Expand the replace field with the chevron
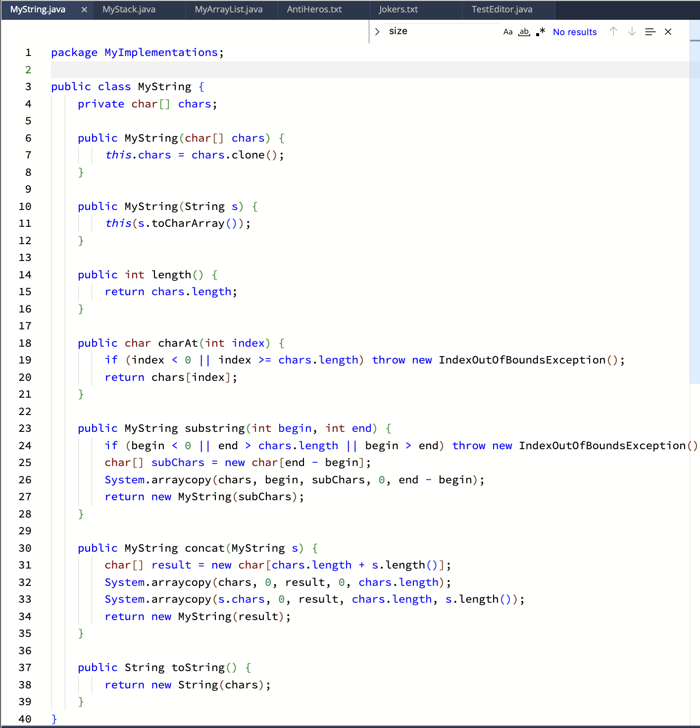700x728 pixels. click(x=377, y=31)
